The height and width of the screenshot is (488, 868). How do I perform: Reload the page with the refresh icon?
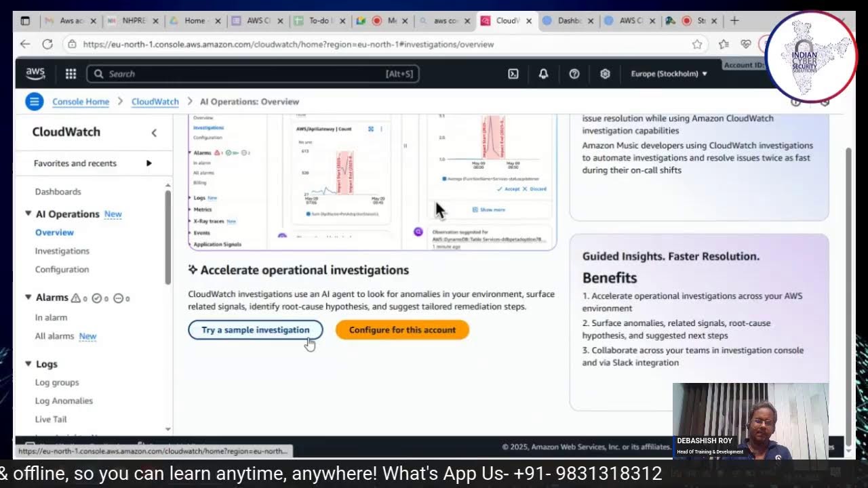(47, 44)
